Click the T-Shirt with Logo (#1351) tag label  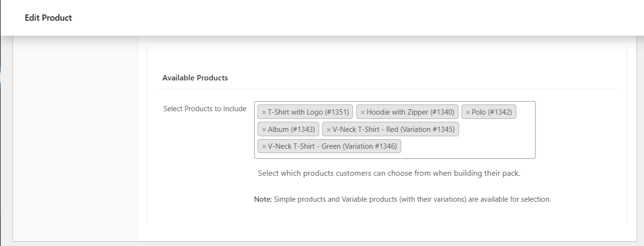(x=308, y=112)
